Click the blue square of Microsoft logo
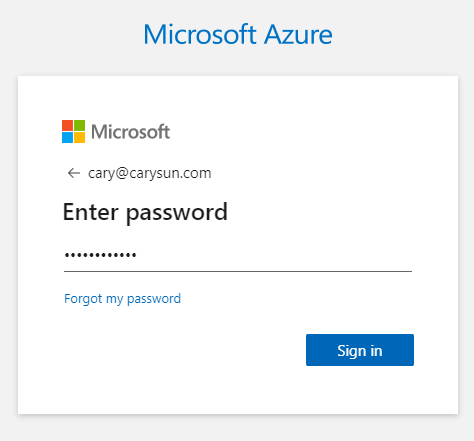The image size is (474, 441). pos(67,138)
